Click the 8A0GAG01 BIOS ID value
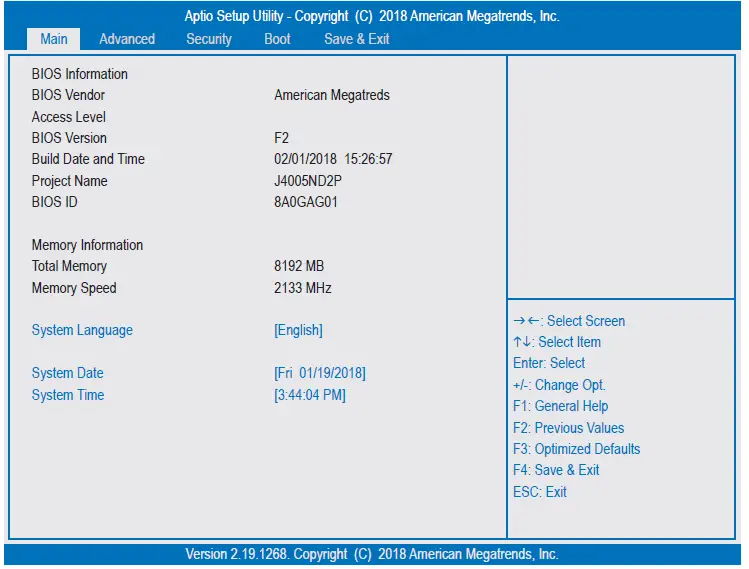749x569 pixels. [306, 202]
